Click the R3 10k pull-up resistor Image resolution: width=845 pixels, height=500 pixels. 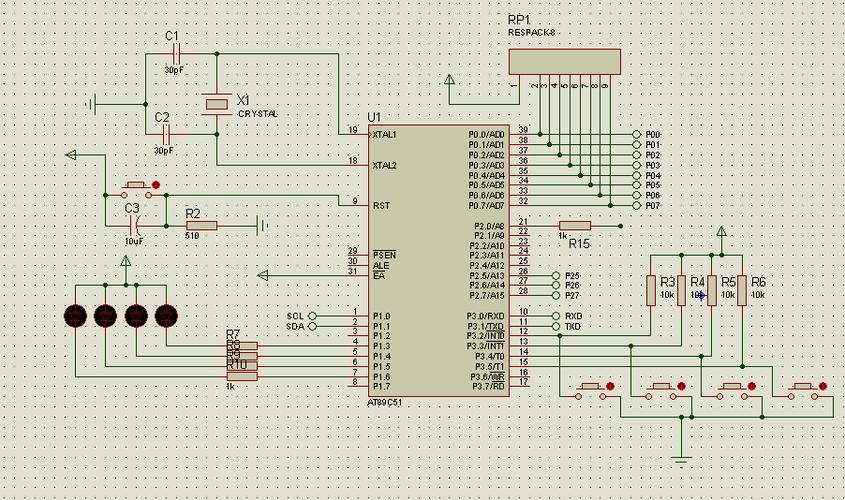coord(651,288)
